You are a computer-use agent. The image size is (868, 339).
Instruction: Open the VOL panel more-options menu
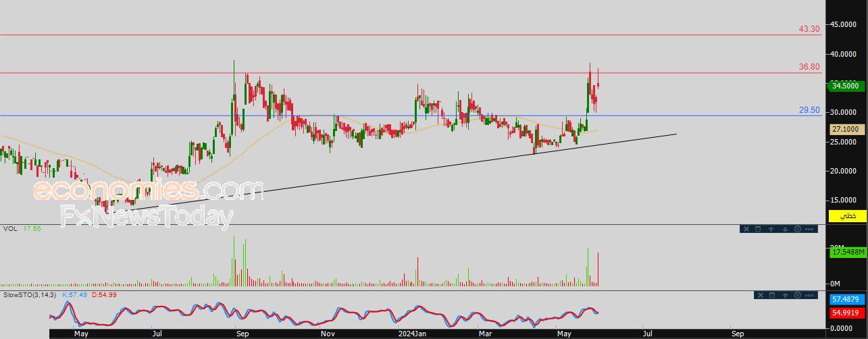(811, 229)
